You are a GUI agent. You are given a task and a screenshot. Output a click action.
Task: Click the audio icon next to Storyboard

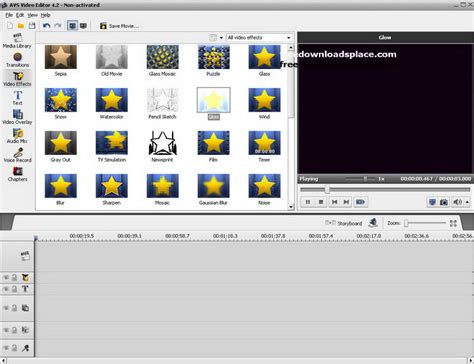click(373, 223)
